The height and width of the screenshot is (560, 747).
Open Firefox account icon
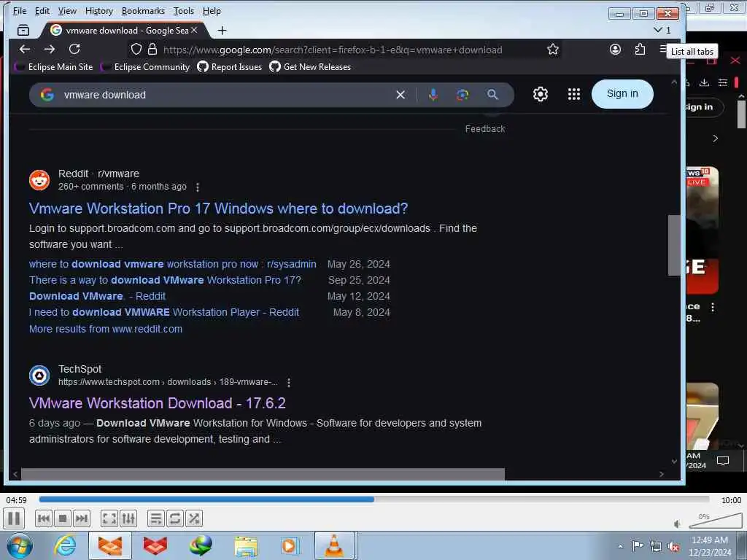615,49
